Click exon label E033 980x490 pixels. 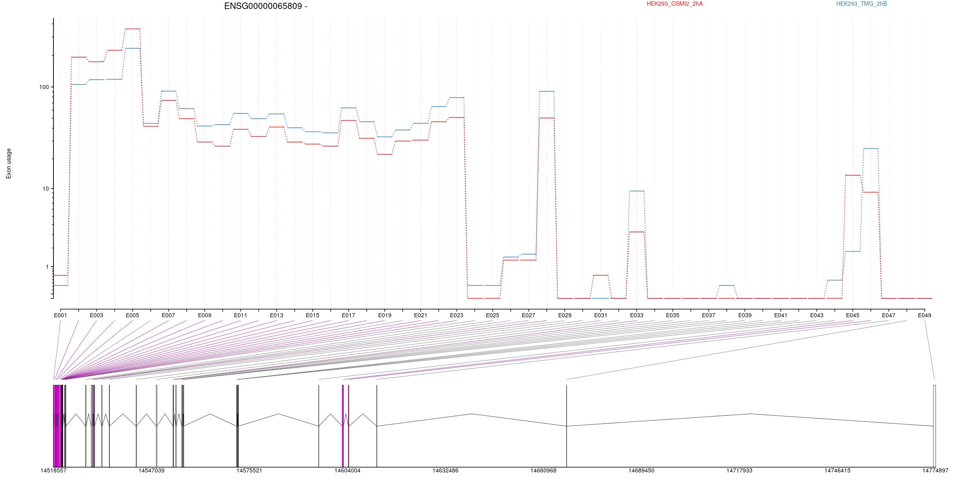point(637,315)
